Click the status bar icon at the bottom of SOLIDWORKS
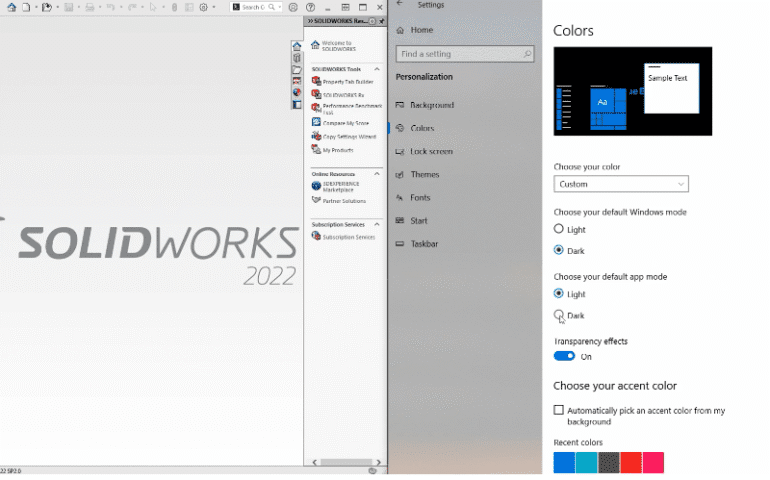The height and width of the screenshot is (480, 770). click(373, 471)
